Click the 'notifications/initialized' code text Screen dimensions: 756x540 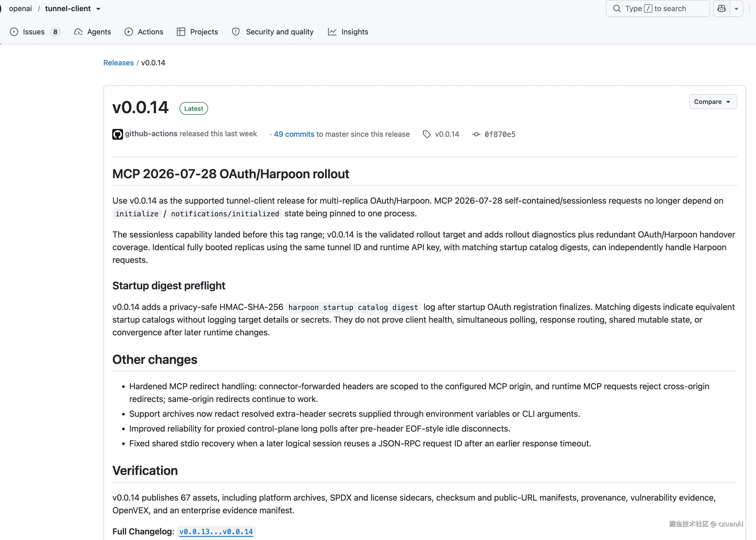[x=225, y=214]
